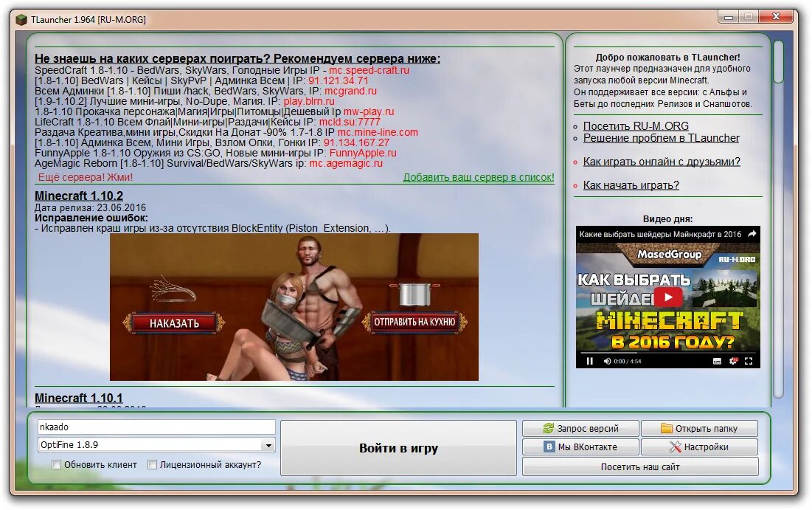This screenshot has height=510, width=812.
Task: Click Открыть папку button
Action: [700, 429]
